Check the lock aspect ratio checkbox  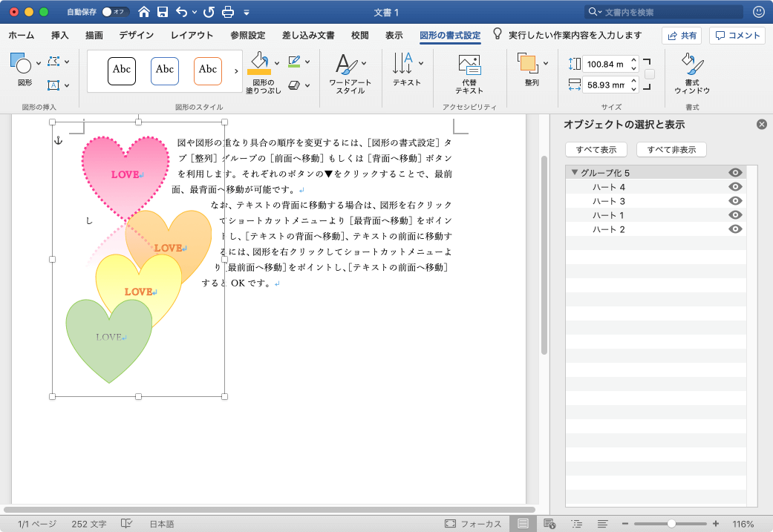(650, 74)
